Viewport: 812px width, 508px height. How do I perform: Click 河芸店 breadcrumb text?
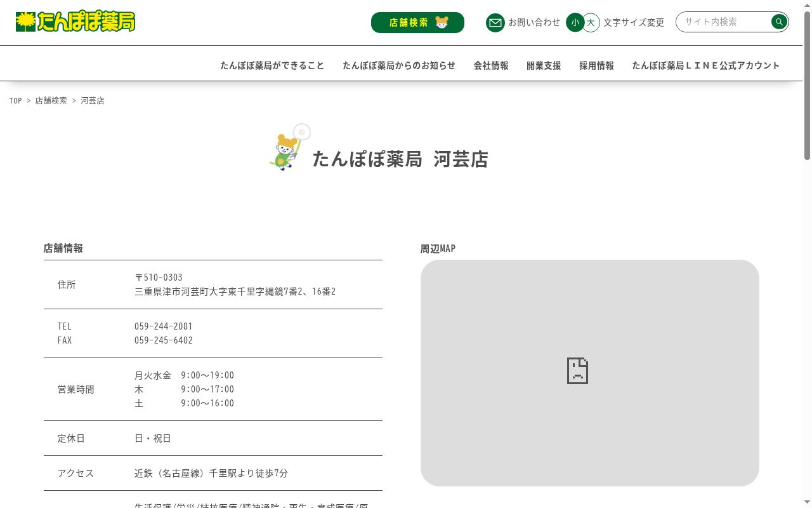(x=93, y=101)
